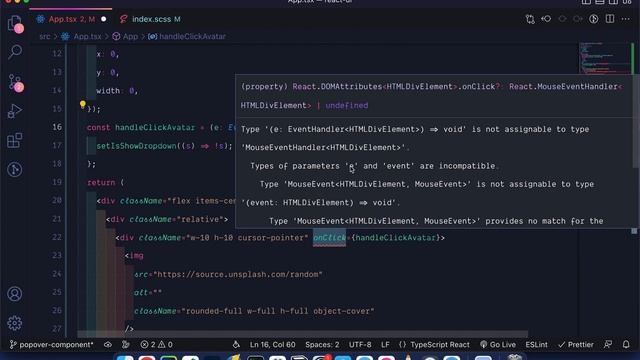Screen dimensions: 640x360
Task: Toggle the secondary sidebar layout icon
Action: [613, 2]
